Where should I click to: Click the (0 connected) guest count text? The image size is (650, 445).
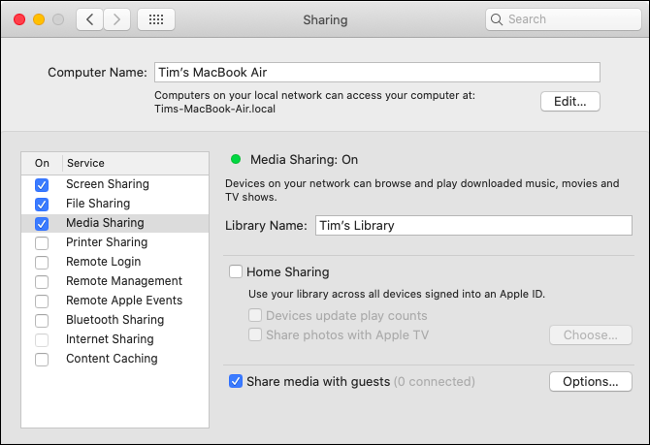click(x=434, y=382)
